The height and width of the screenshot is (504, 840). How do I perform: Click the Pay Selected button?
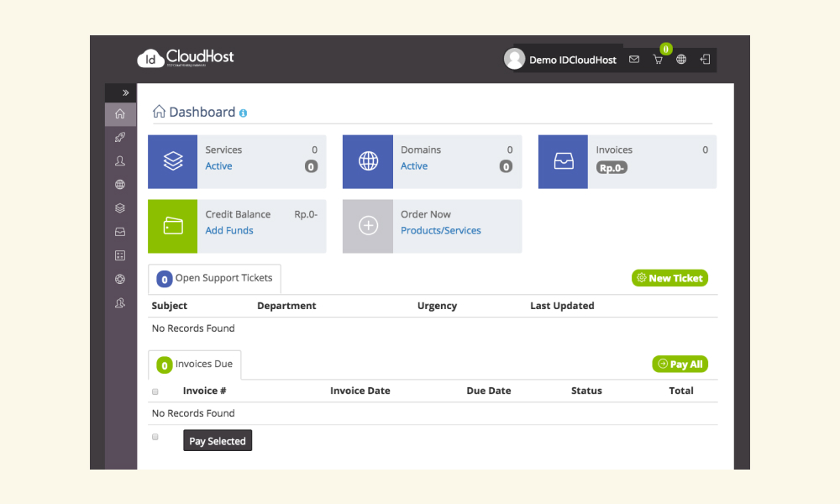tap(218, 441)
